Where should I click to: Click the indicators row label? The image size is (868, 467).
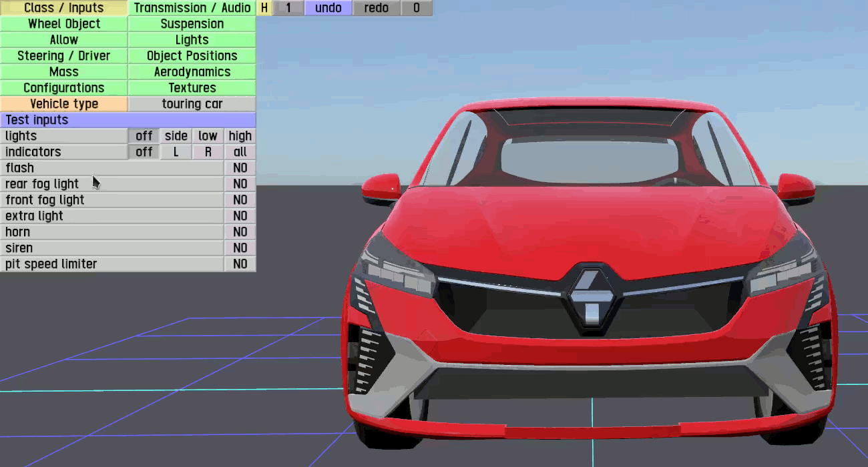tap(64, 152)
